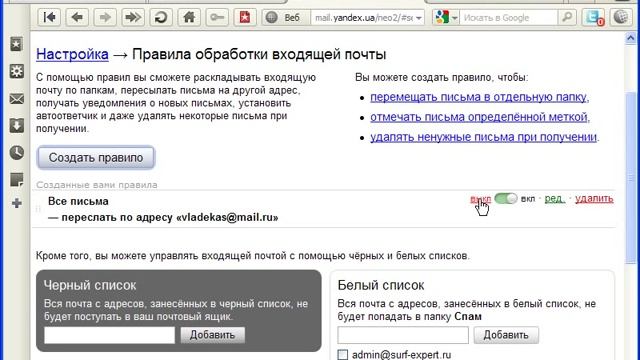Open the downloads arrow panel in sidebar

point(17,126)
